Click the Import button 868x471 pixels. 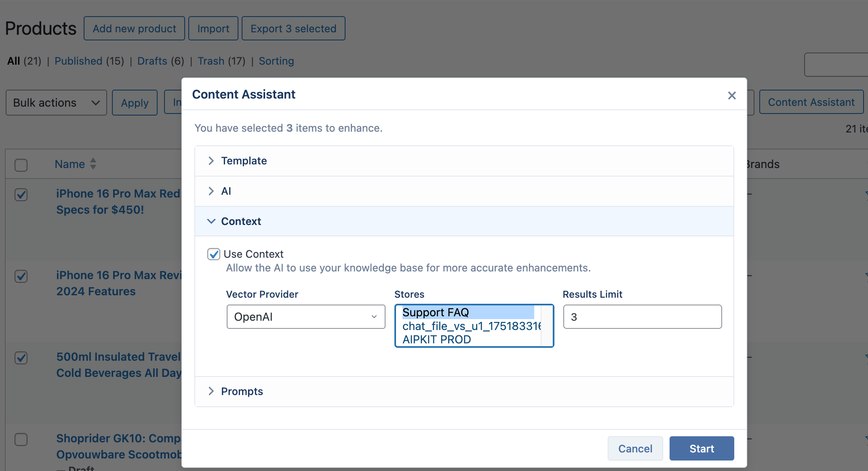(x=213, y=28)
